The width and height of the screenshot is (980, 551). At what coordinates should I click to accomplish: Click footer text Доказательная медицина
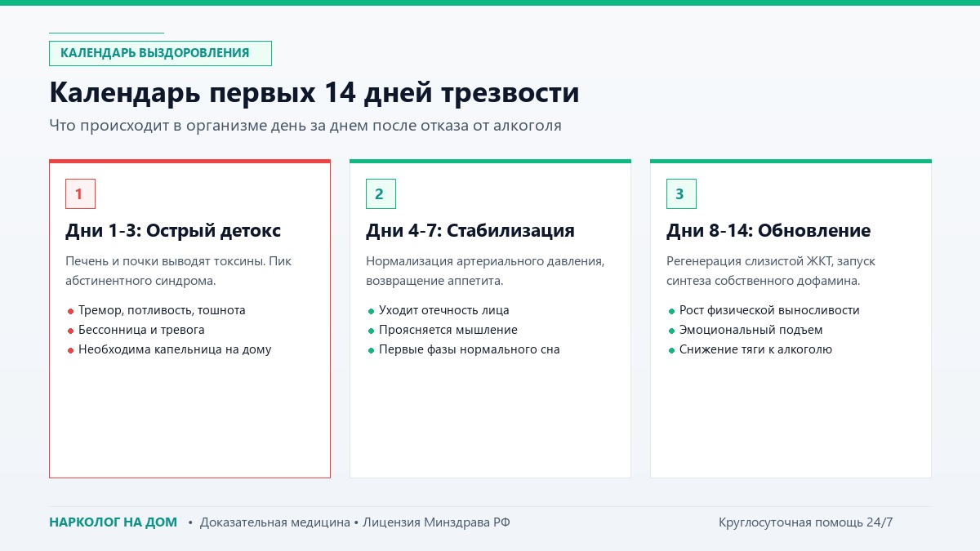[x=275, y=522]
